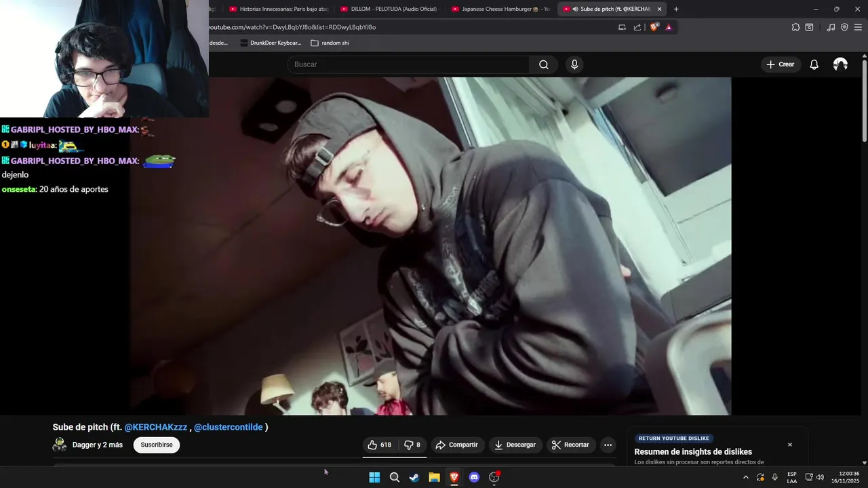
Task: Click the onseseta chat message
Action: coord(55,189)
